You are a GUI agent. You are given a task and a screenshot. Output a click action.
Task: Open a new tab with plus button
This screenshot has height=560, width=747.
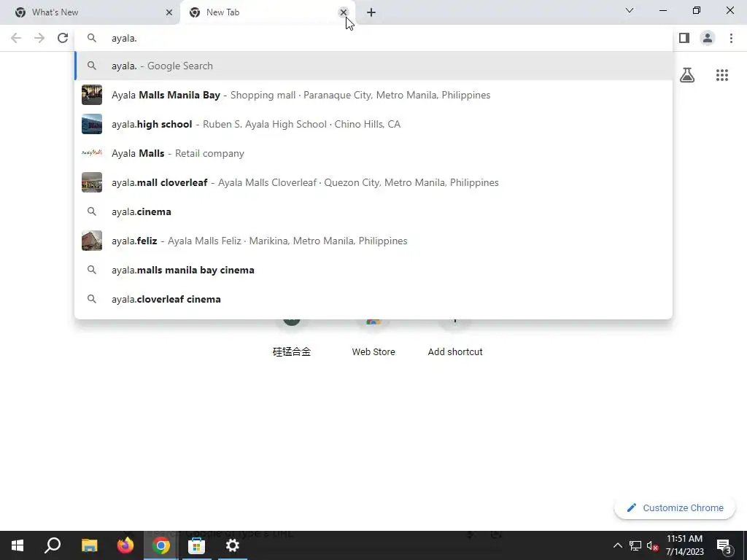tap(371, 12)
